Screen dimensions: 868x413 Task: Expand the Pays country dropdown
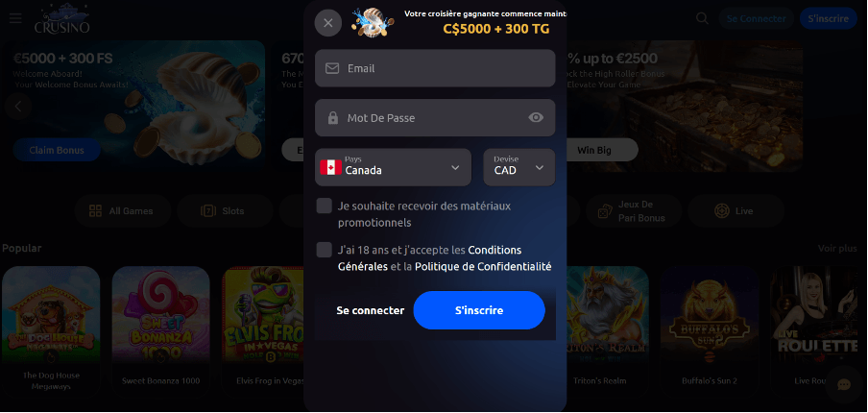tap(393, 167)
